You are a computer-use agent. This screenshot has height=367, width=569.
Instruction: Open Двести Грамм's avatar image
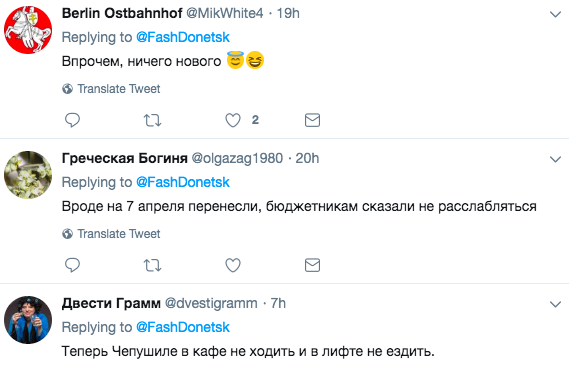(28, 320)
